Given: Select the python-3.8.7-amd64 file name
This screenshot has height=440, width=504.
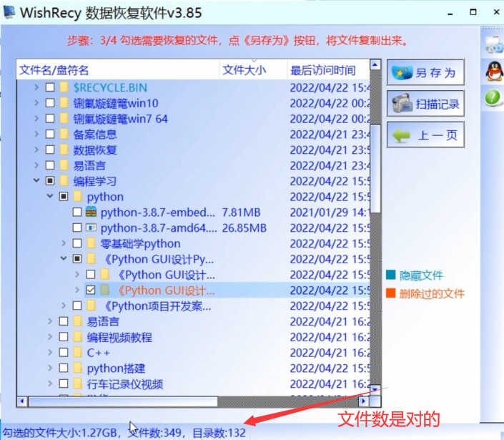Looking at the screenshot, I should (x=159, y=228).
